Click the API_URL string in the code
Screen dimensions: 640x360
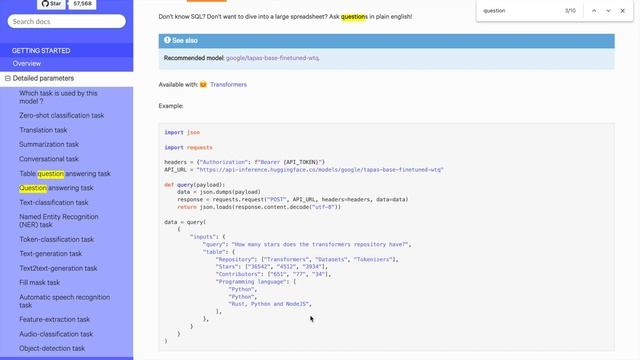pos(320,170)
